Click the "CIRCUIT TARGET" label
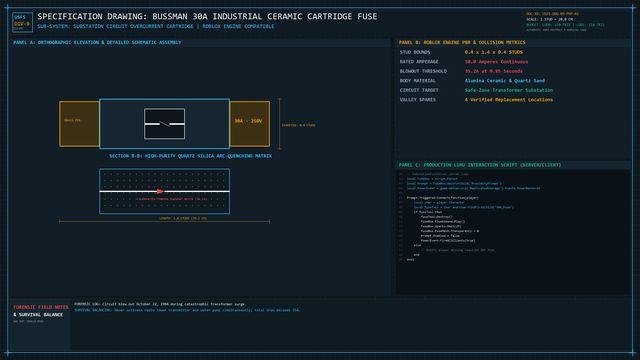Viewport: 640px width, 360px height. [x=419, y=90]
